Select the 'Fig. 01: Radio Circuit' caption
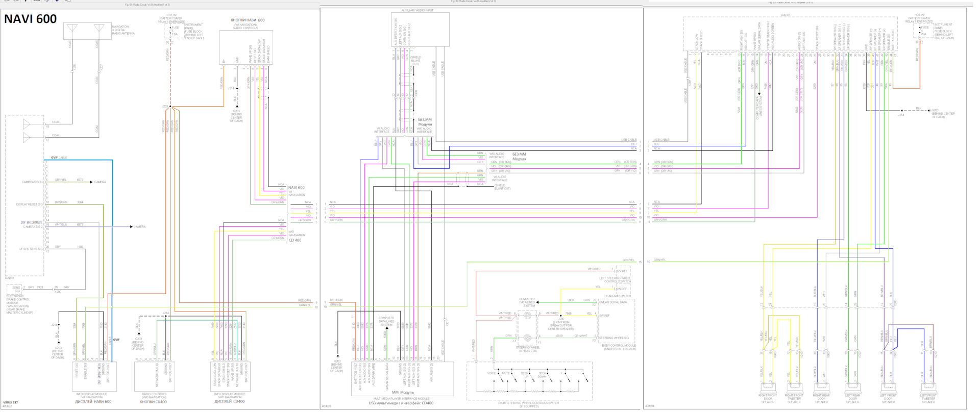Viewport: 980px width, 413px height. coord(148,5)
